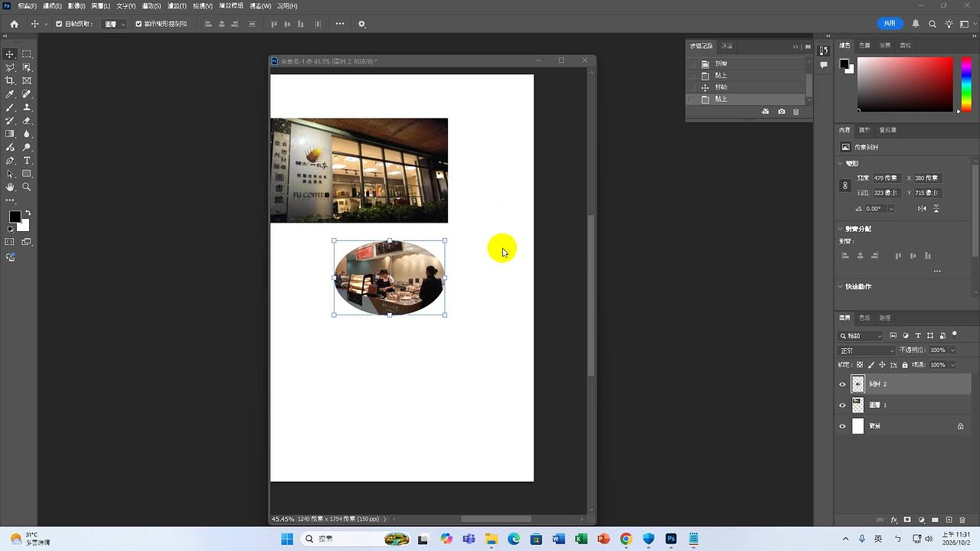The width and height of the screenshot is (980, 551).
Task: Toggle width-height link in Properties panel
Action: (845, 185)
